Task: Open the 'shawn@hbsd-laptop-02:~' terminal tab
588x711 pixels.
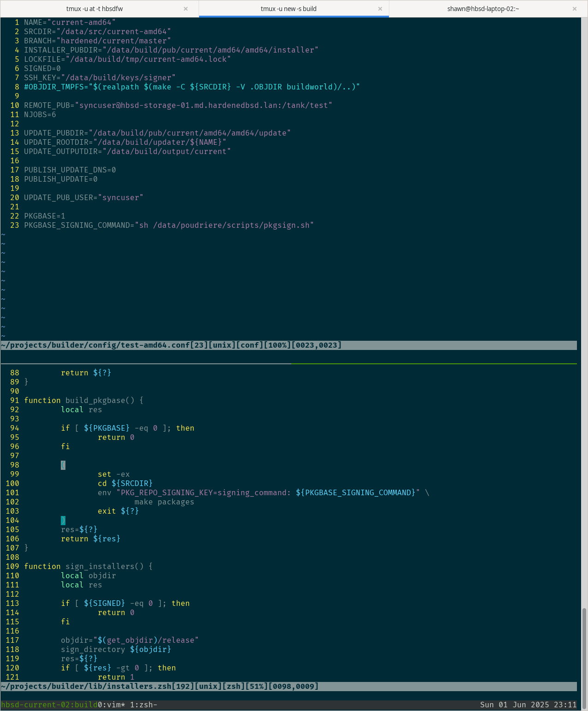Action: point(483,9)
